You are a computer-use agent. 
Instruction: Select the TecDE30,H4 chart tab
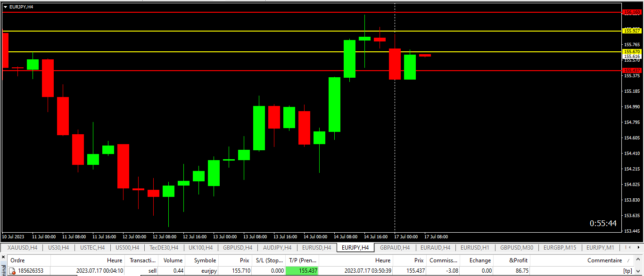(x=164, y=247)
